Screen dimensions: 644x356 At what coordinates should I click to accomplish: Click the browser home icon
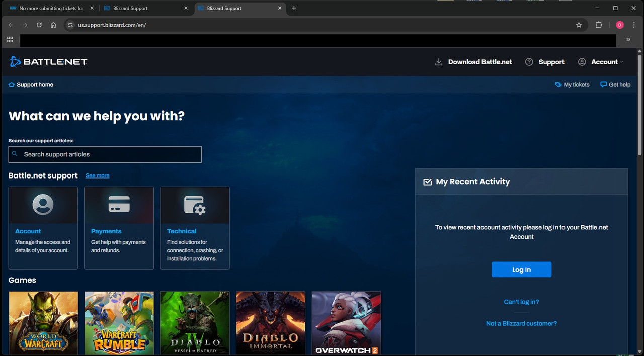click(53, 25)
